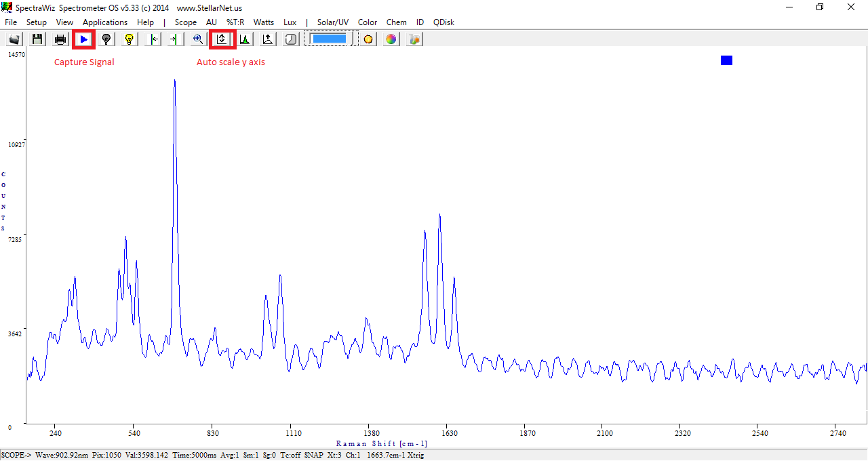This screenshot has width=868, height=461.
Task: Select the Lux mode
Action: tap(290, 22)
